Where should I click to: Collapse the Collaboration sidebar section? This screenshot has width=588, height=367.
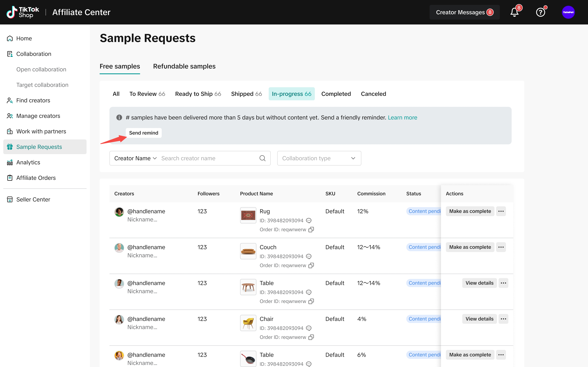pos(33,54)
